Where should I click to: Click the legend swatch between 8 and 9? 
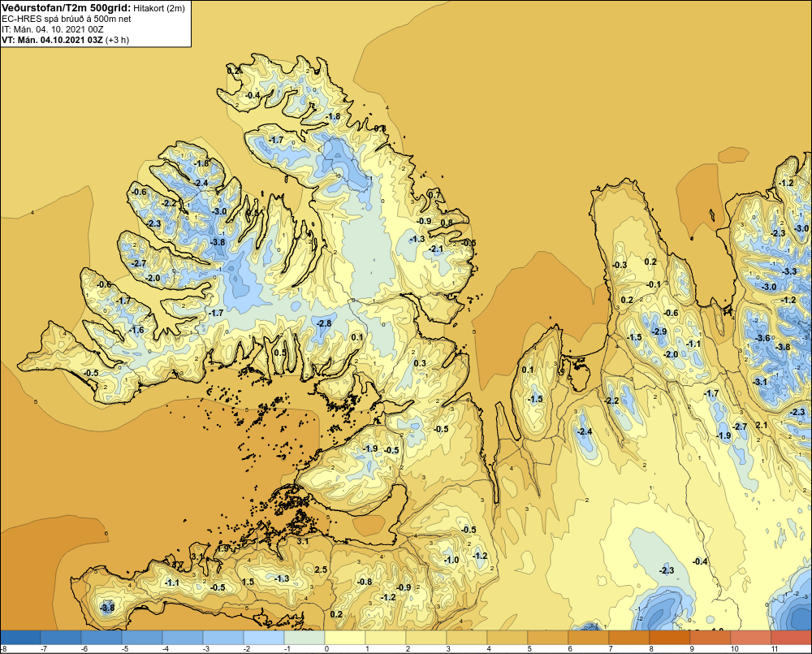[x=670, y=638]
